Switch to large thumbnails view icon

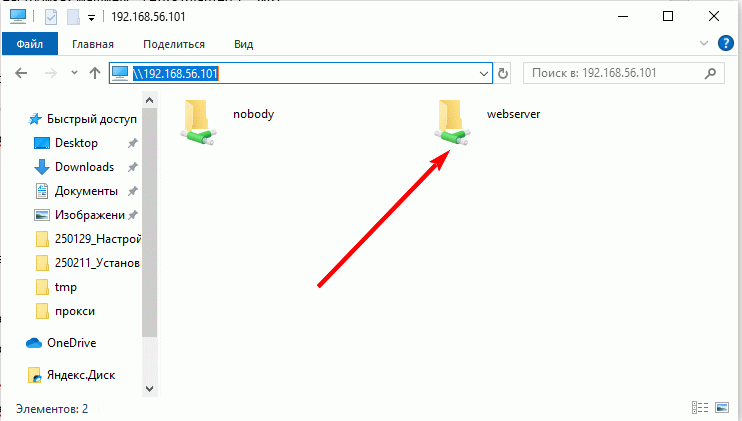coord(722,407)
